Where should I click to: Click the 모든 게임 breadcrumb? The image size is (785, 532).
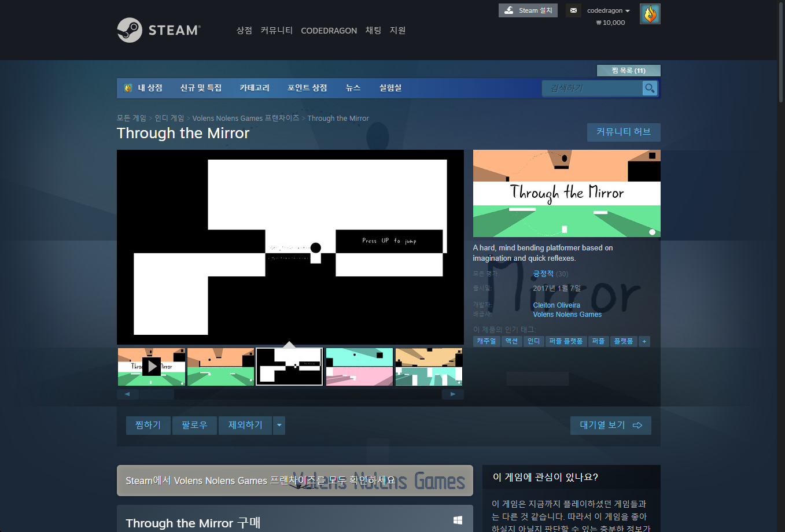tap(131, 118)
